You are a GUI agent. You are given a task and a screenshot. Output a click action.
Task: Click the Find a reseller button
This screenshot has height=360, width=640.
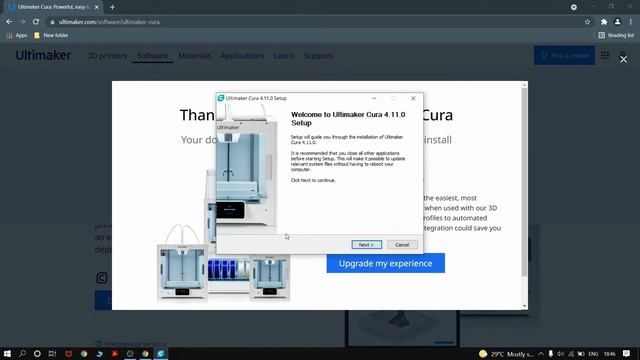coord(564,55)
